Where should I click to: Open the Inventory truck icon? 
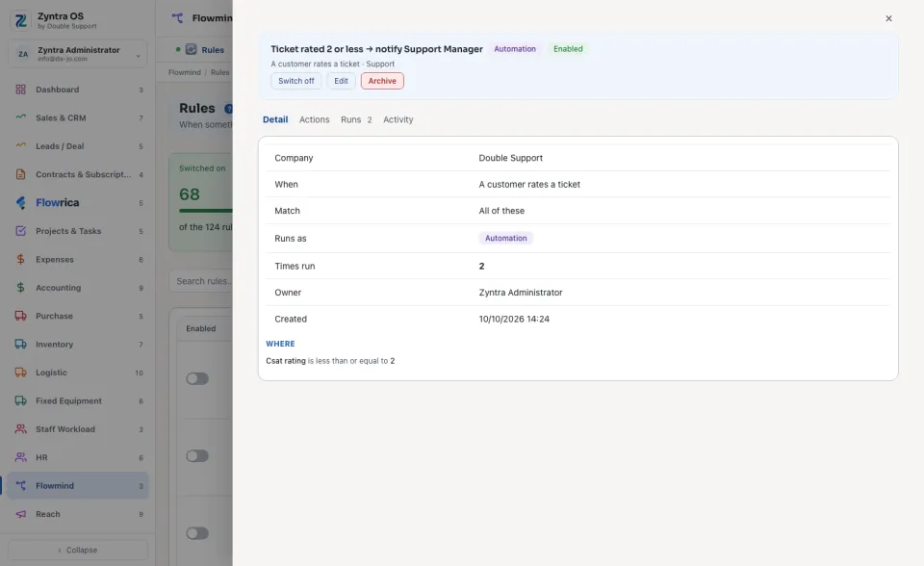click(x=20, y=344)
